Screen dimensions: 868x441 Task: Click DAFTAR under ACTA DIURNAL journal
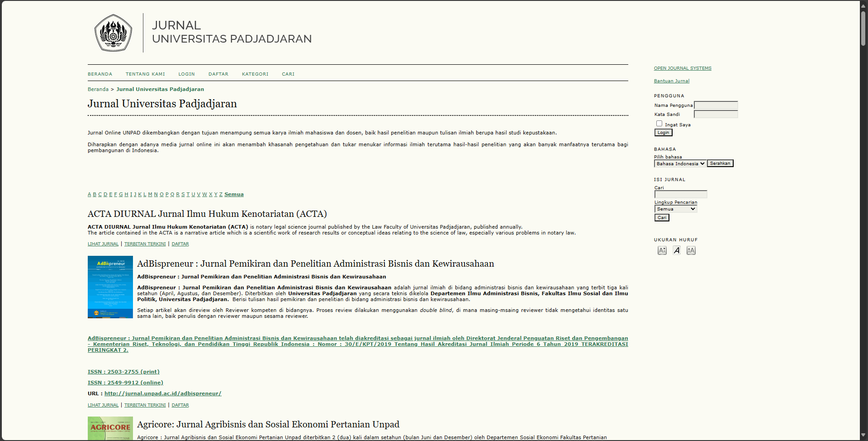click(180, 244)
